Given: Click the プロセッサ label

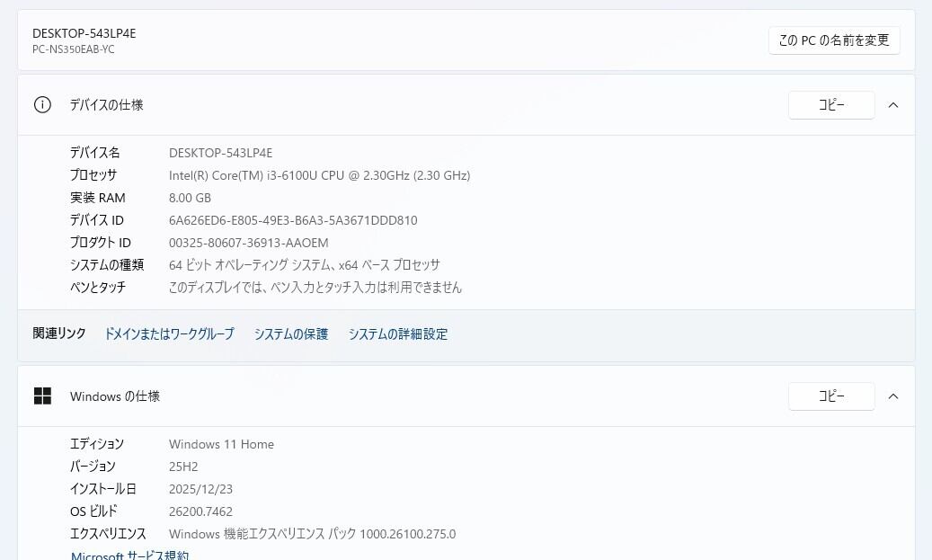Looking at the screenshot, I should [93, 175].
